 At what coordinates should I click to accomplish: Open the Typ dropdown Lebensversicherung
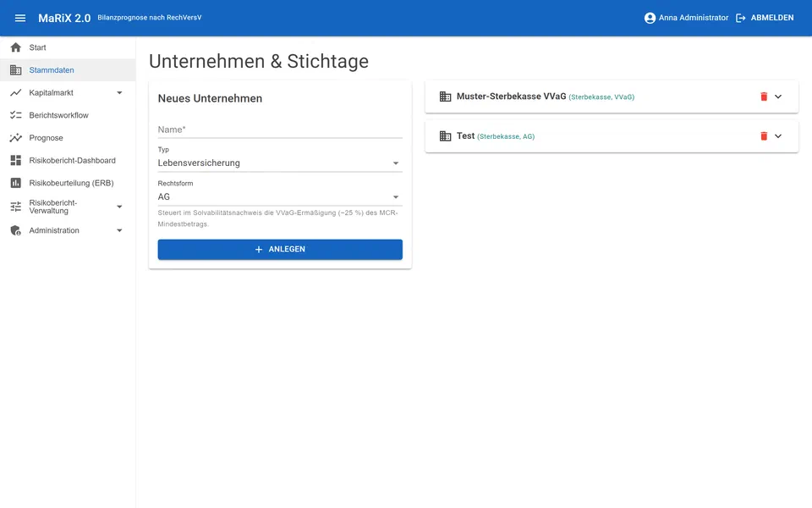coord(280,163)
